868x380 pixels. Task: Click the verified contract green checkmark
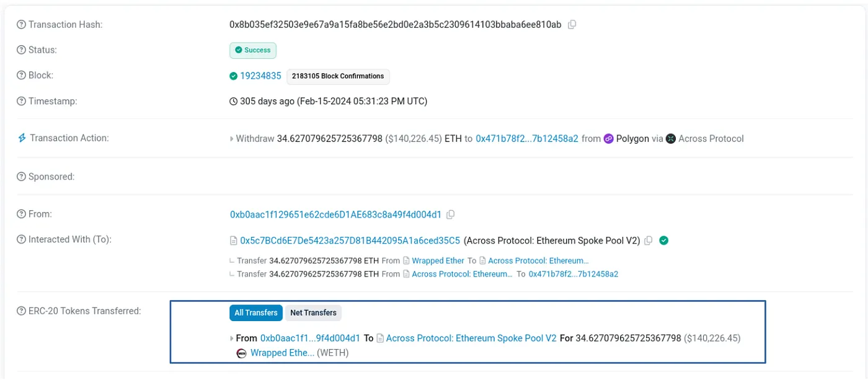click(x=663, y=240)
